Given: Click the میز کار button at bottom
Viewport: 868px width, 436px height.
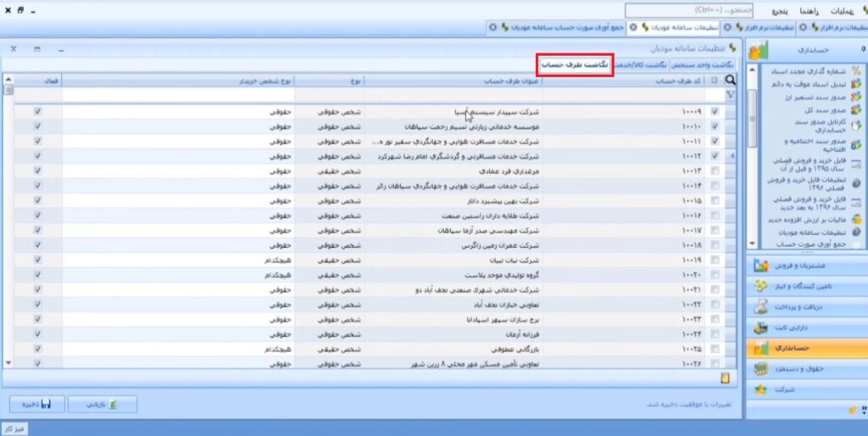Looking at the screenshot, I should pos(15,429).
